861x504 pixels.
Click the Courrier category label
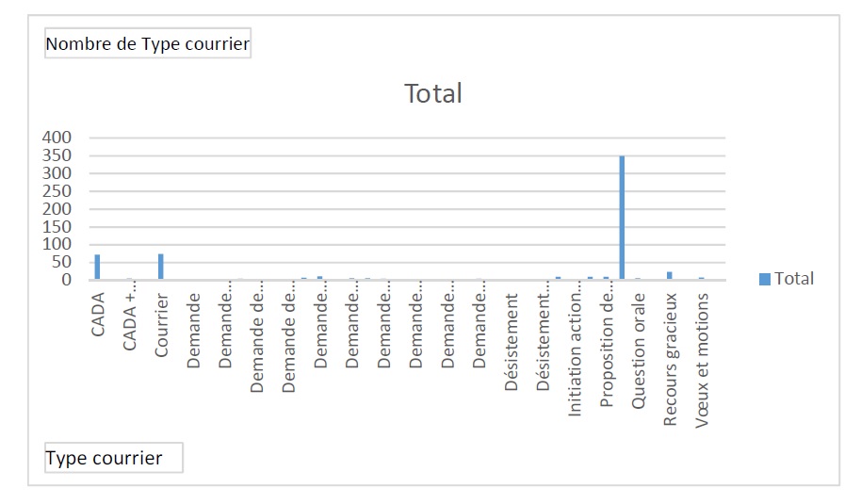[161, 326]
